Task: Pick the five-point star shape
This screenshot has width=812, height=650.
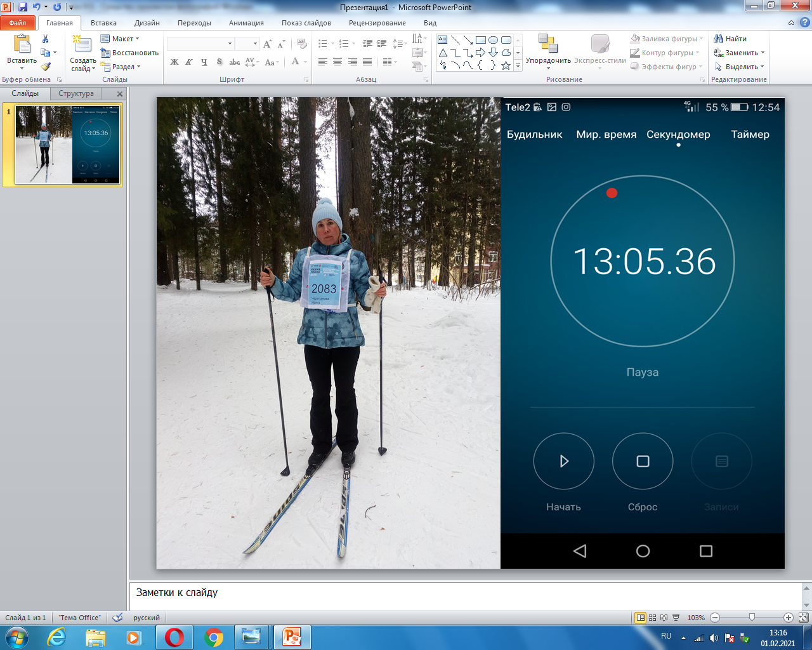Action: coord(506,65)
